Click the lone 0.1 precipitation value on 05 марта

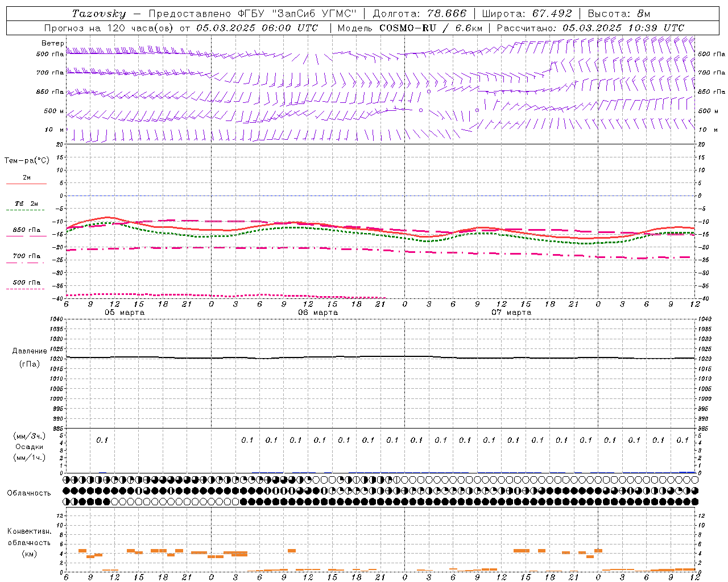pyautogui.click(x=102, y=440)
